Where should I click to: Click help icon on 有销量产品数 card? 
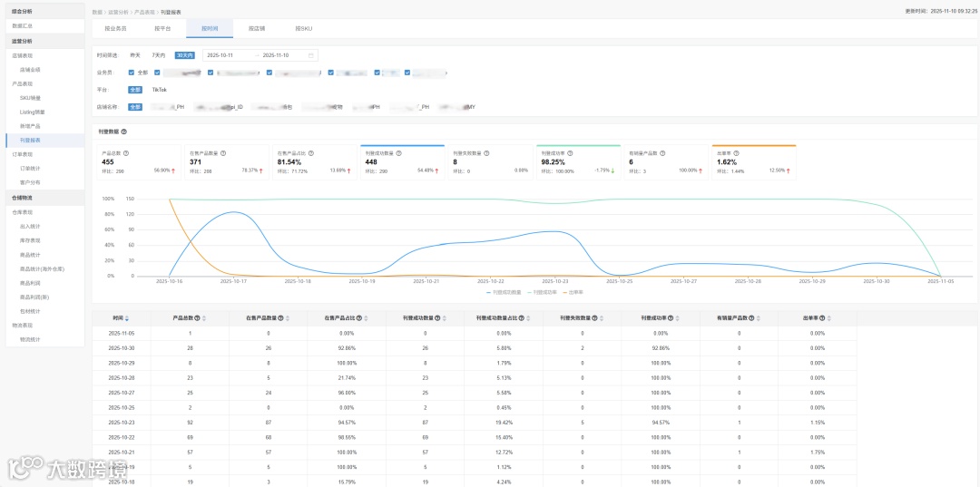point(662,153)
